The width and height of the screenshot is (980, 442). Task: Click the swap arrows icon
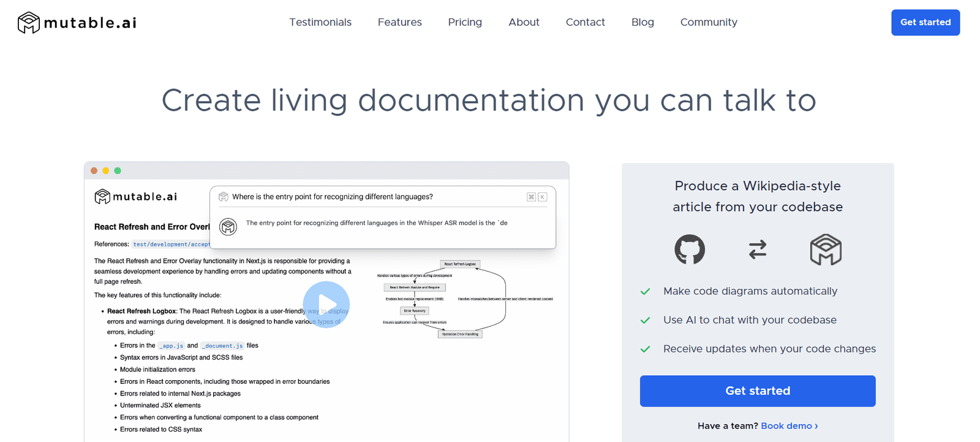pyautogui.click(x=758, y=250)
